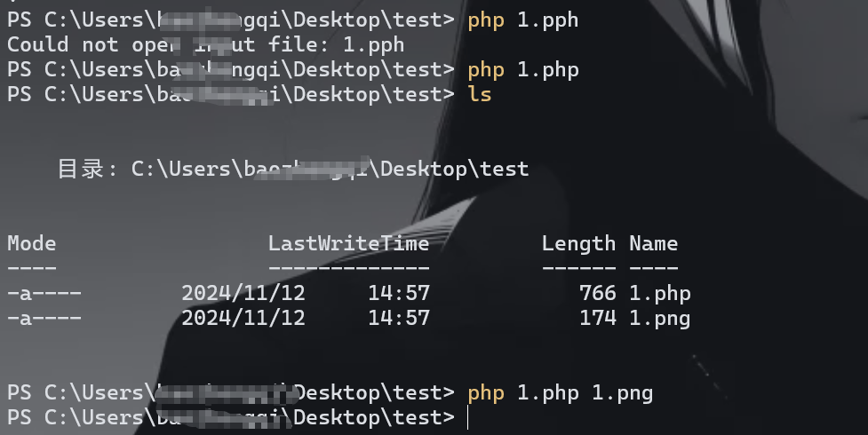Click the dashed underline below LastWriteTime
868x435 pixels.
click(x=348, y=267)
